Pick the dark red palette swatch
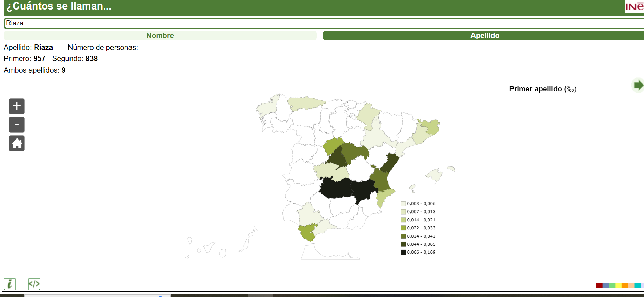 pyautogui.click(x=599, y=285)
